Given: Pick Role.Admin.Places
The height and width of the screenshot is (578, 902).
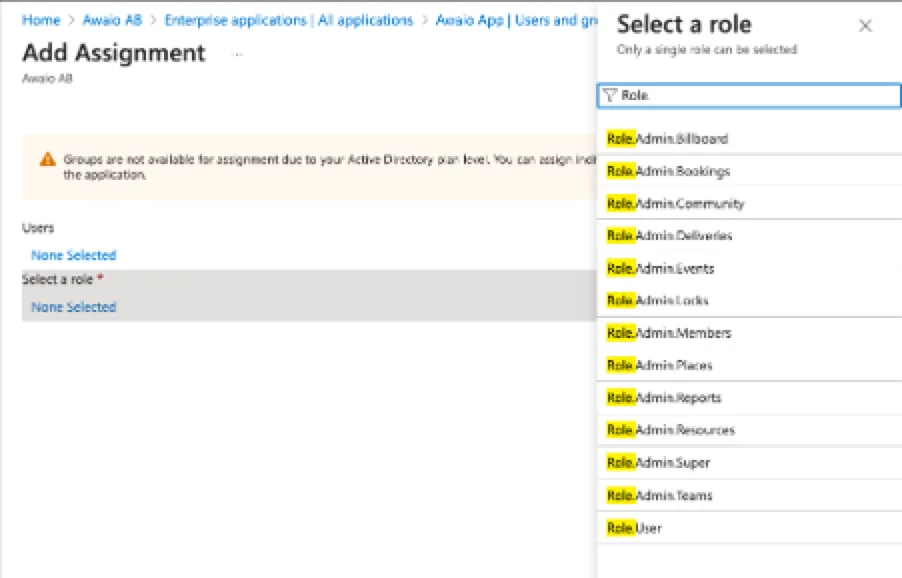Looking at the screenshot, I should [x=750, y=365].
